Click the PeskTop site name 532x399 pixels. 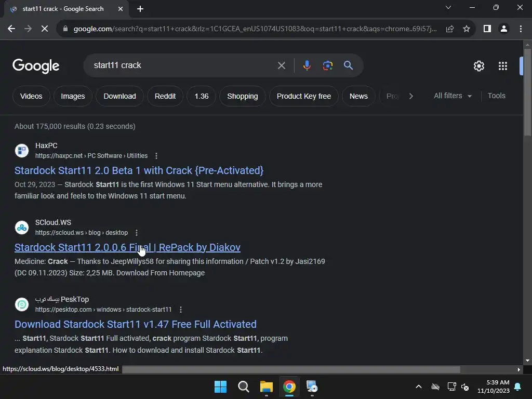[62, 300]
